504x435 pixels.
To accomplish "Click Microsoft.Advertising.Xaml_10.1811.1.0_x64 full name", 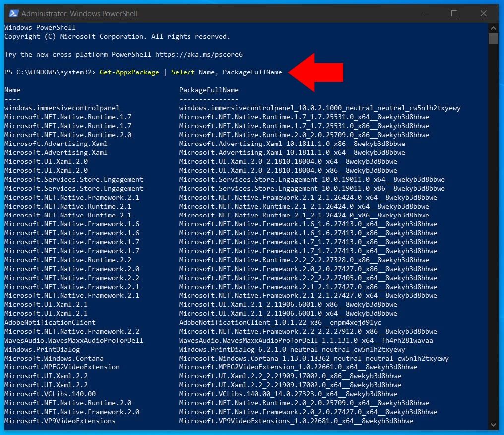I will (292, 152).
